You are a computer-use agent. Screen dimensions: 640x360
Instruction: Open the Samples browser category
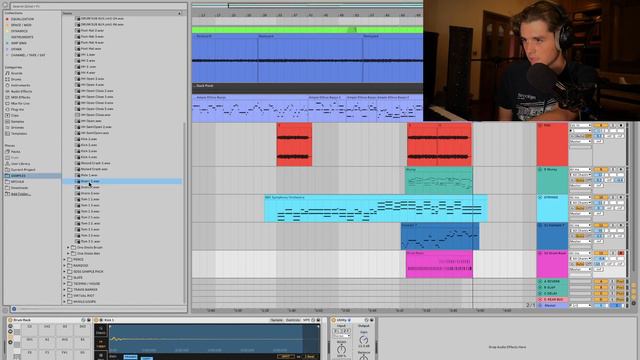coord(17,121)
